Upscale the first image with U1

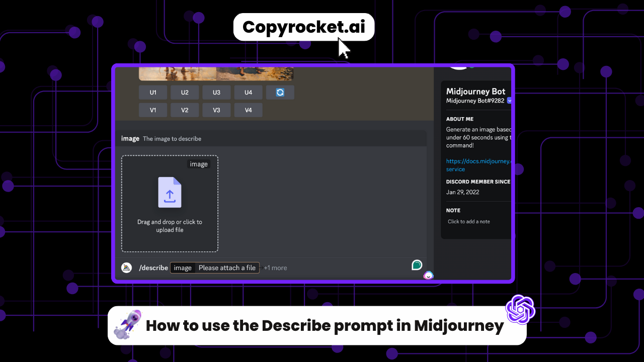[153, 93]
